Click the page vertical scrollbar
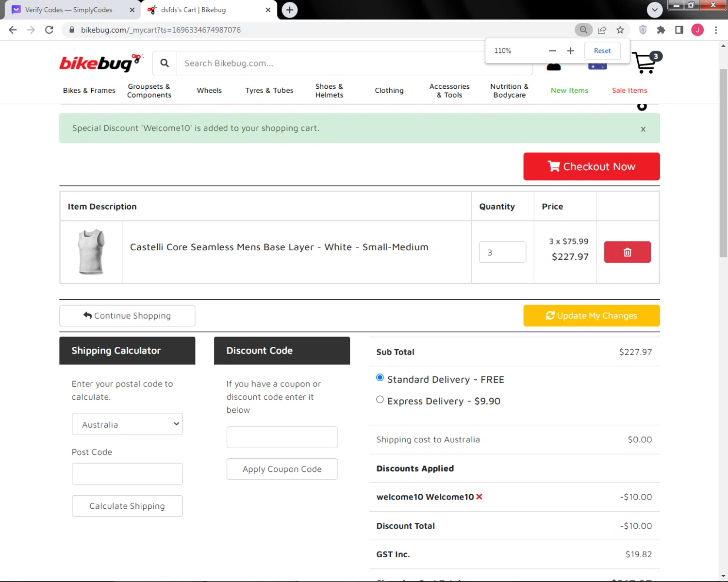 coord(723,163)
